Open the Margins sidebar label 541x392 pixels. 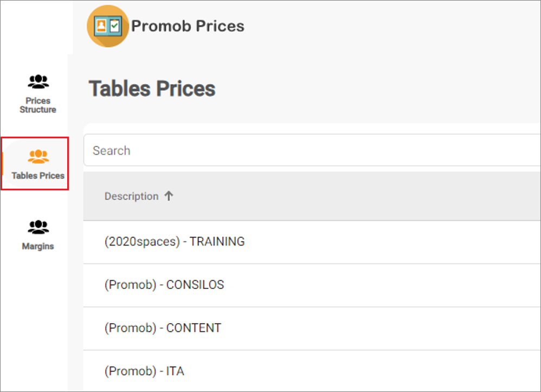[38, 246]
